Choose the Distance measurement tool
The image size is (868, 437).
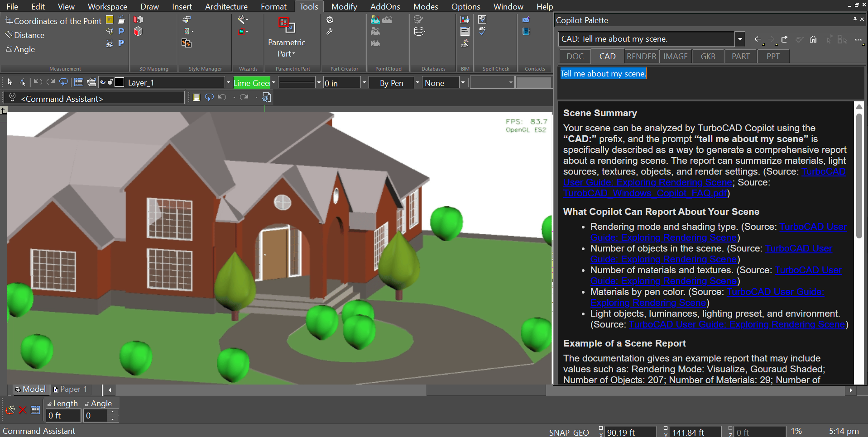25,35
